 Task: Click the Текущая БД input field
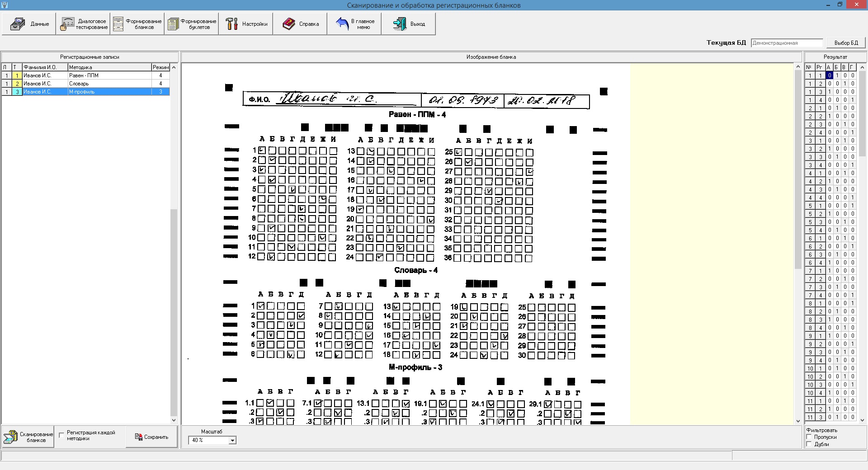[787, 43]
